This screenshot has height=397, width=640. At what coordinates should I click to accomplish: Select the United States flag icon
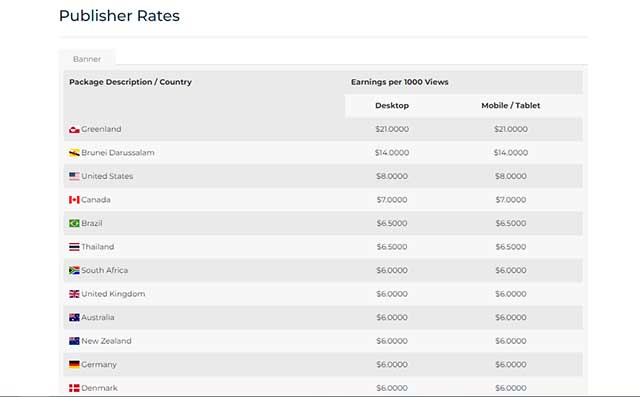pyautogui.click(x=74, y=176)
